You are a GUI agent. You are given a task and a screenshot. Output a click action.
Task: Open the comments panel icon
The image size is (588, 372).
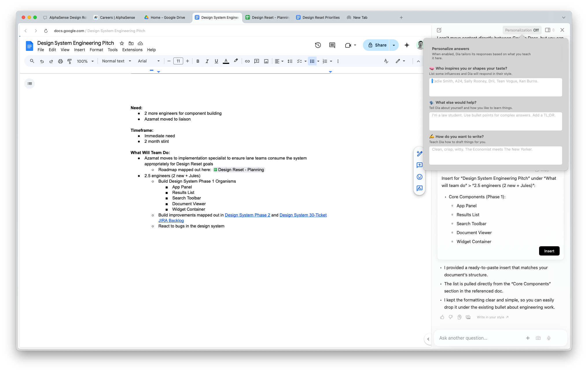[x=332, y=45]
